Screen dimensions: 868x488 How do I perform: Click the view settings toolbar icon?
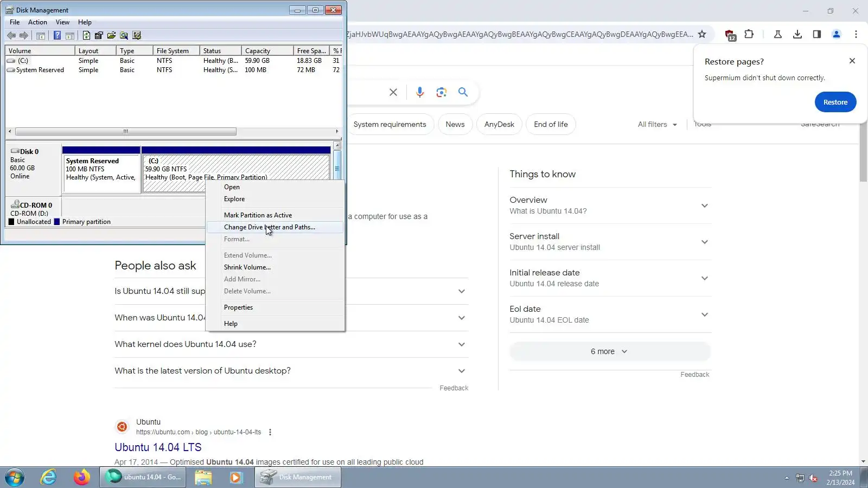137,36
